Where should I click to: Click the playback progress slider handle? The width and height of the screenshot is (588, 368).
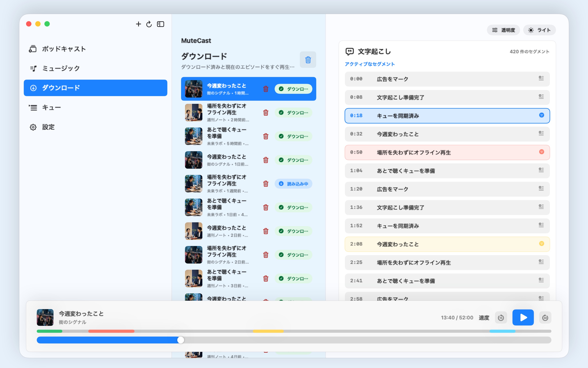point(180,340)
